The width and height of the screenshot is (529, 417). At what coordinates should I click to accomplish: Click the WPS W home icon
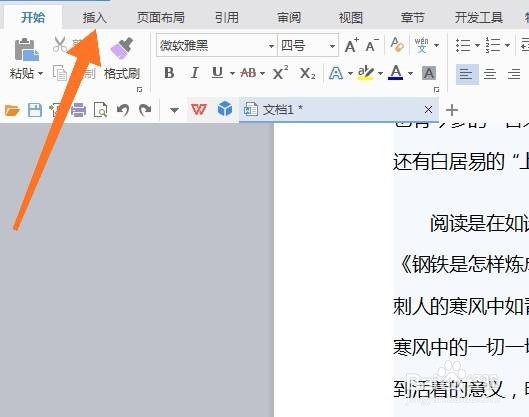[199, 109]
